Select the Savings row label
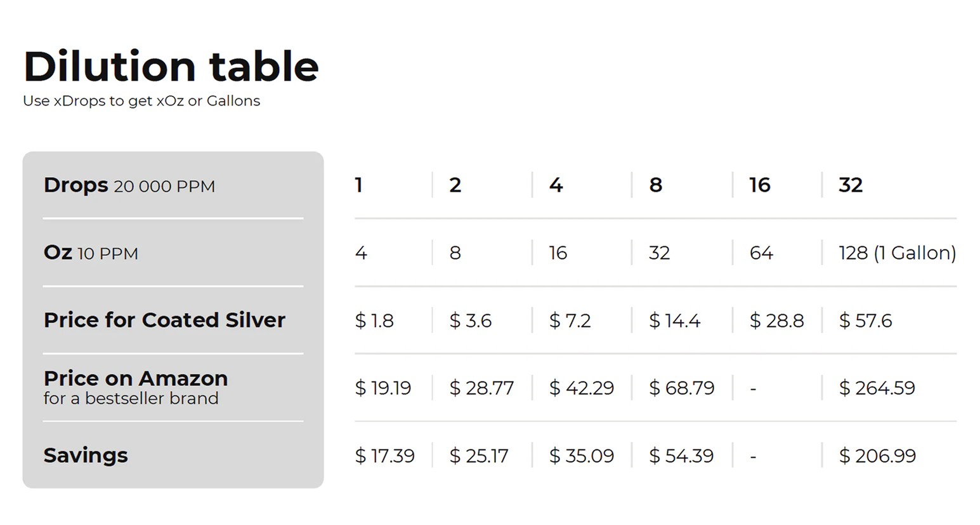The image size is (980, 525). pyautogui.click(x=86, y=455)
